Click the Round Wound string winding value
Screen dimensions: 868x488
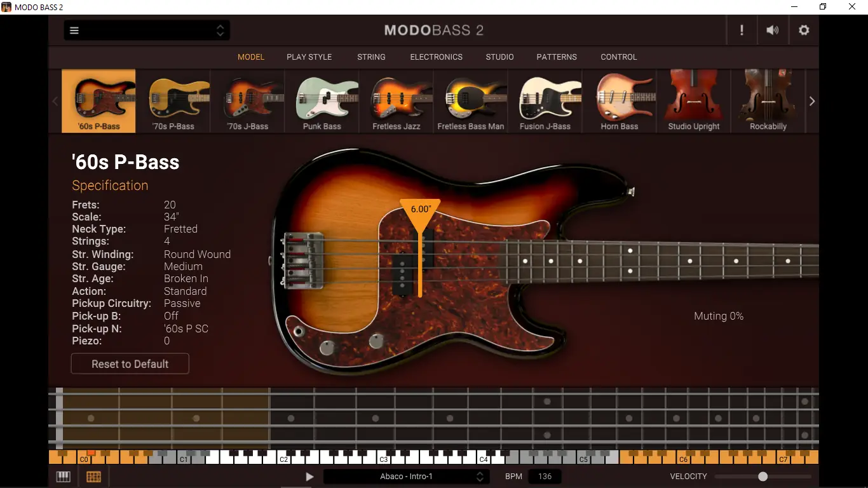197,254
